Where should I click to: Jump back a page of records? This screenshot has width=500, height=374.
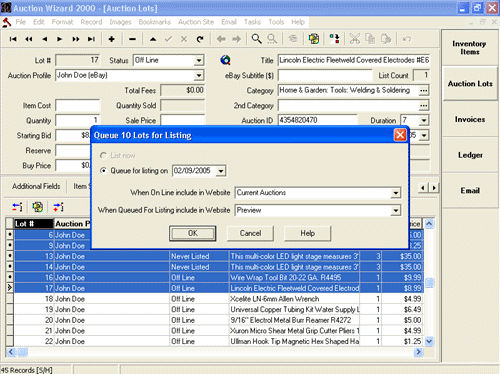pyautogui.click(x=29, y=39)
